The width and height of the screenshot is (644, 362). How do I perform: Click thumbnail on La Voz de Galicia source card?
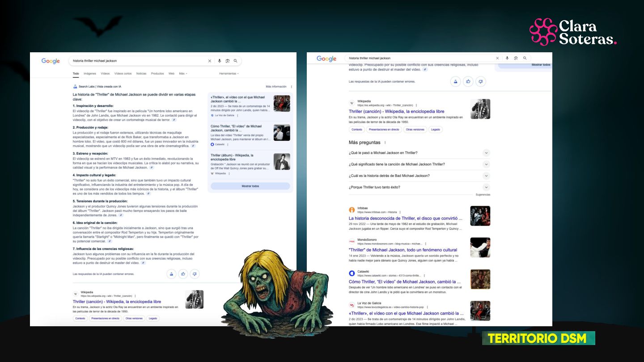point(282,104)
